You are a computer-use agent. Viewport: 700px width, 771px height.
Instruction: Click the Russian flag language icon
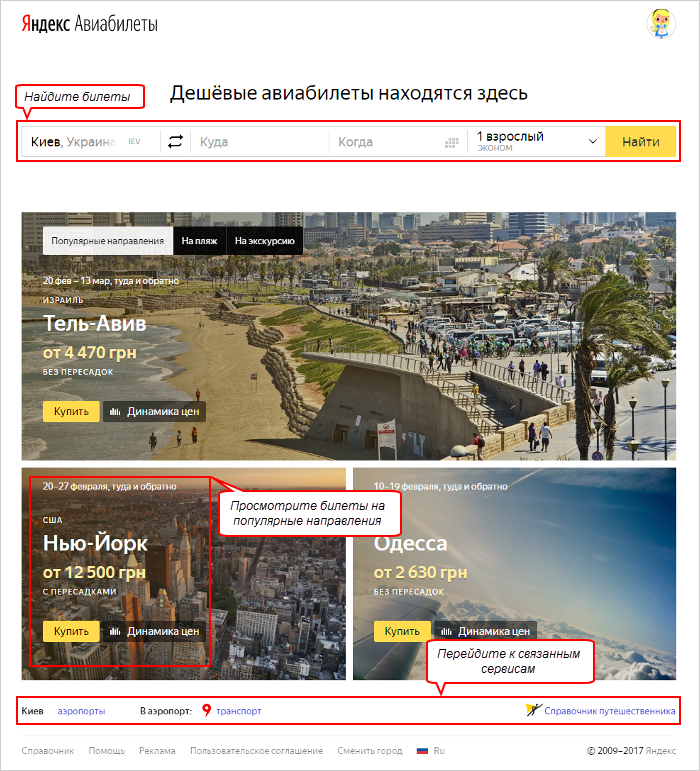coord(422,751)
